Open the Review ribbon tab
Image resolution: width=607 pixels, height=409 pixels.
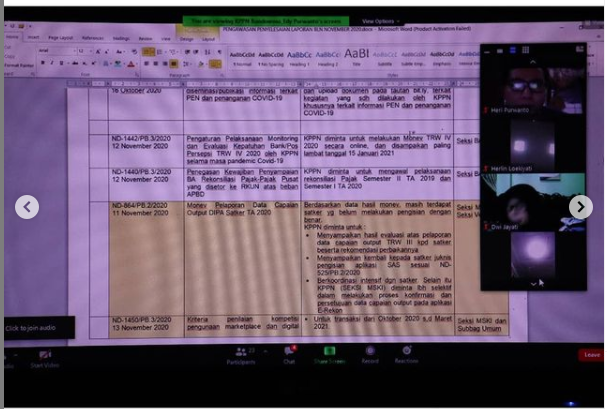(145, 39)
